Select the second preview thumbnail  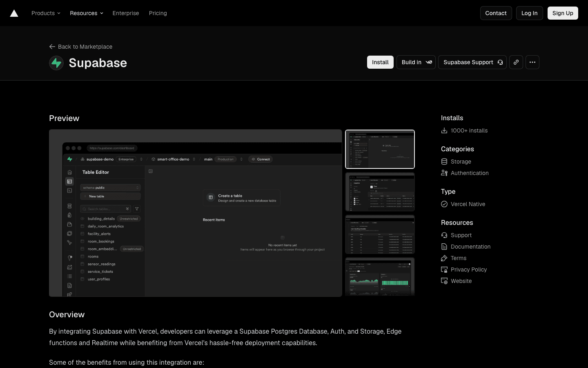(380, 192)
